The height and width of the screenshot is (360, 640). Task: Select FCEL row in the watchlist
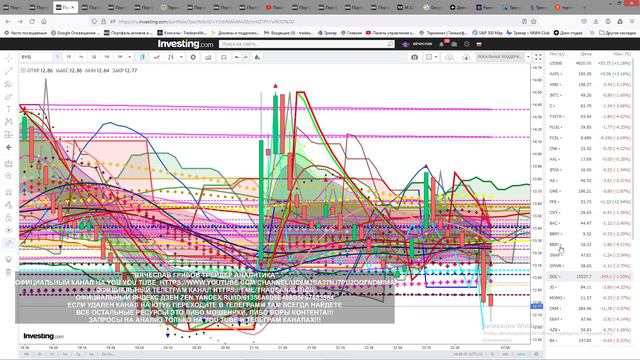pos(590,138)
